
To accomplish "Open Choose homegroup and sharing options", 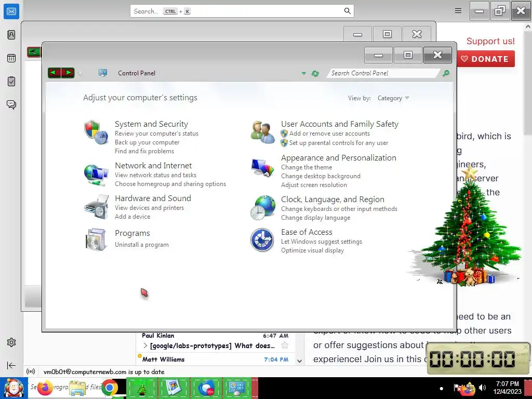I will coord(170,184).
